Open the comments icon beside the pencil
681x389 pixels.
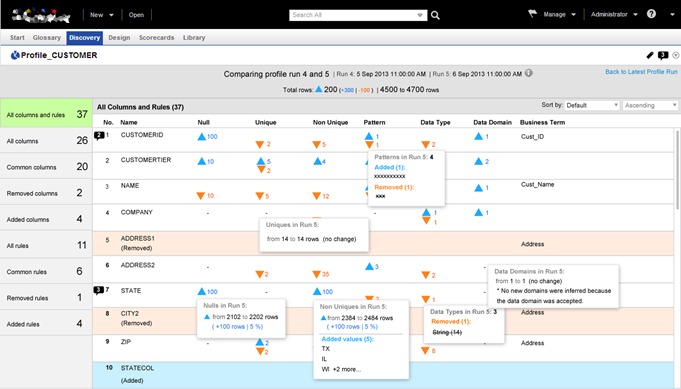663,55
